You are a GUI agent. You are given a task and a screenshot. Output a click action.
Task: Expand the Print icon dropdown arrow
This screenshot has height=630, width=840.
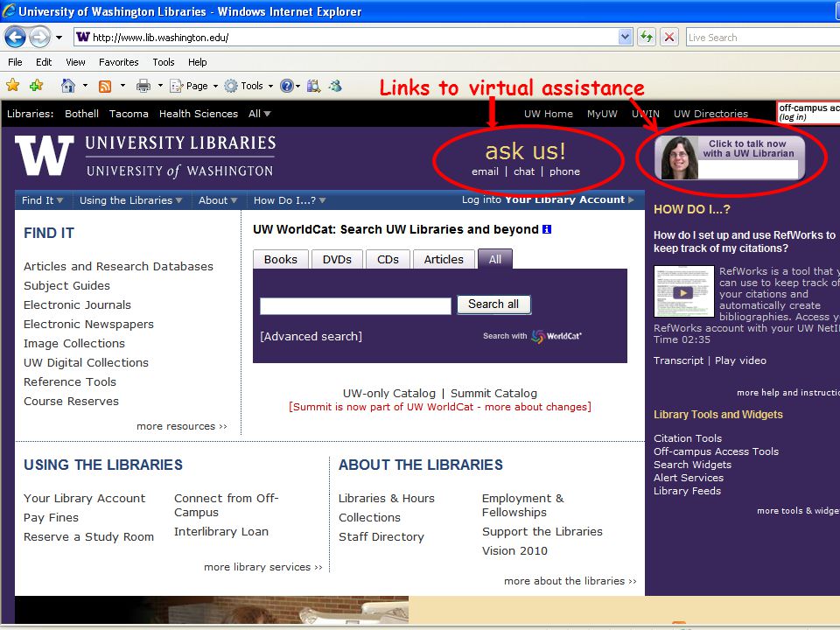[x=160, y=85]
